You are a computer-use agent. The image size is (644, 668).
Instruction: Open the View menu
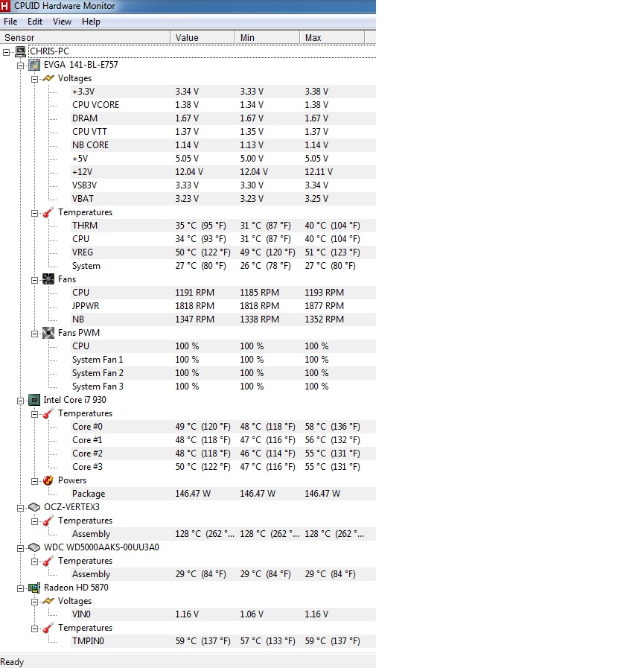point(62,22)
